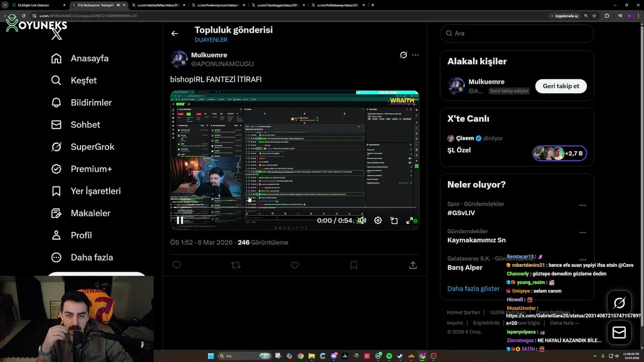Open video settings gear icon

tap(378, 220)
